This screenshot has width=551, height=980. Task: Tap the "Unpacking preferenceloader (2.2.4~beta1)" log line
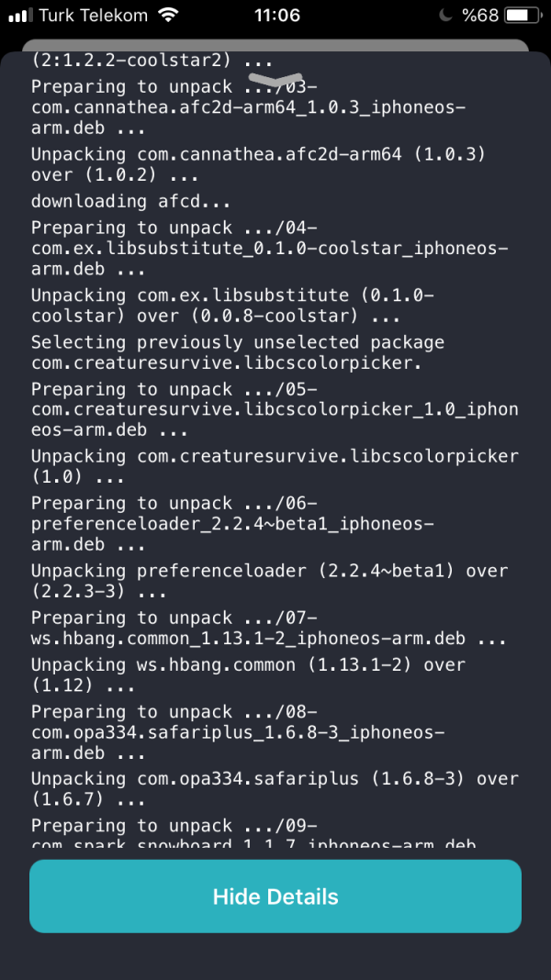(x=269, y=571)
